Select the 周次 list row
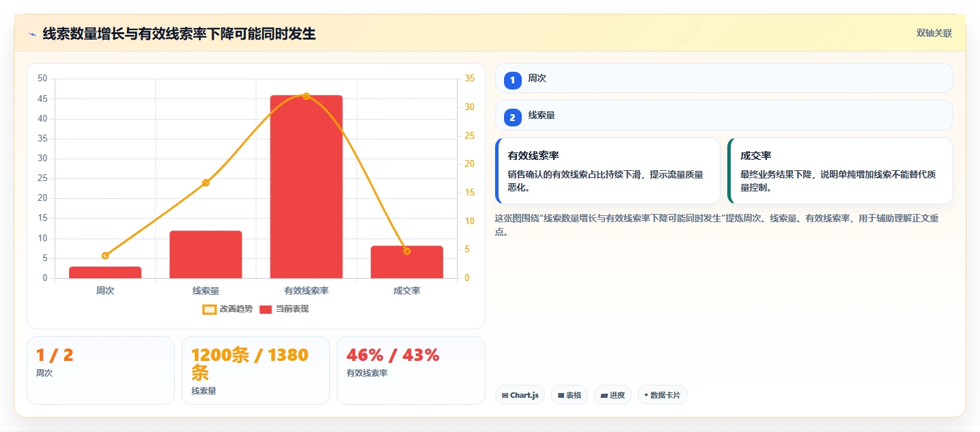Image resolution: width=980 pixels, height=432 pixels. pyautogui.click(x=724, y=78)
